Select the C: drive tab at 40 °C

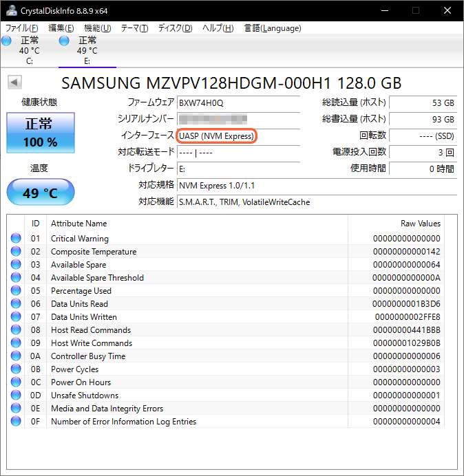click(30, 50)
